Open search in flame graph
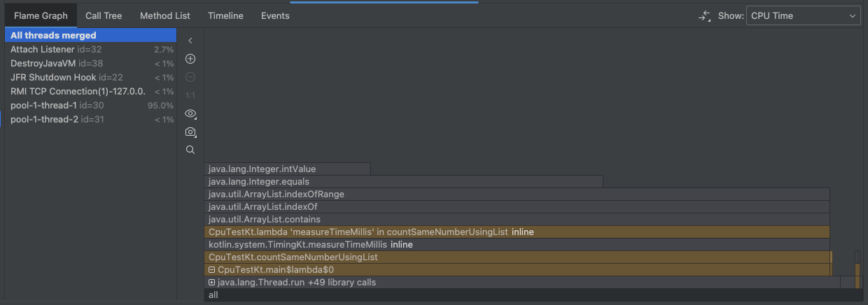The height and width of the screenshot is (305, 868). pyautogui.click(x=190, y=150)
